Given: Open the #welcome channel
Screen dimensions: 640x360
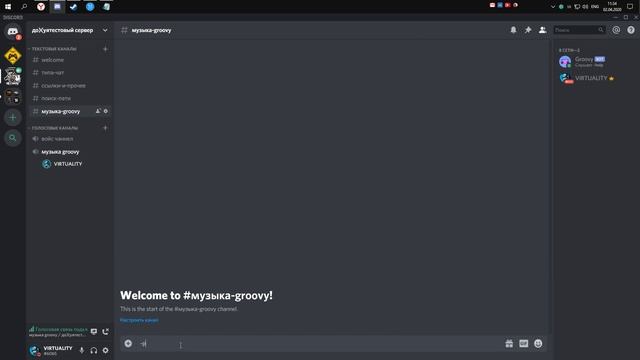Looking at the screenshot, I should (70, 60).
